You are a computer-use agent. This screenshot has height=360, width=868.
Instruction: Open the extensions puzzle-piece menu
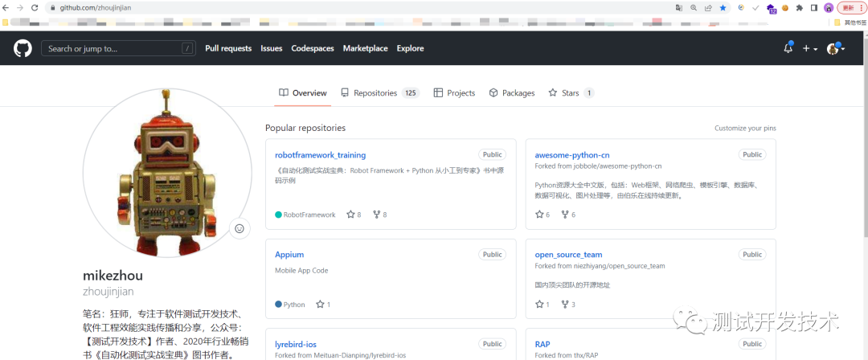pos(800,8)
